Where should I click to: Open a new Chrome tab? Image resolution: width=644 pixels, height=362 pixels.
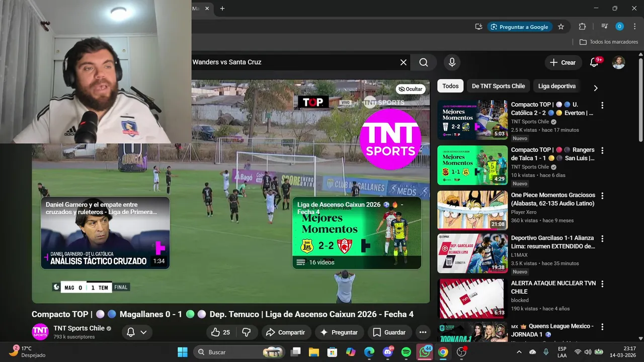pos(222,9)
